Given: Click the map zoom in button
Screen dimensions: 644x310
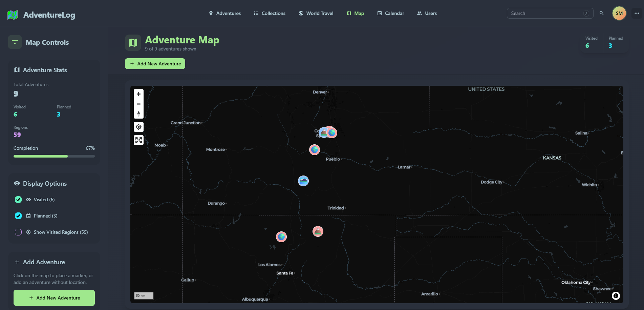Looking at the screenshot, I should pos(138,94).
